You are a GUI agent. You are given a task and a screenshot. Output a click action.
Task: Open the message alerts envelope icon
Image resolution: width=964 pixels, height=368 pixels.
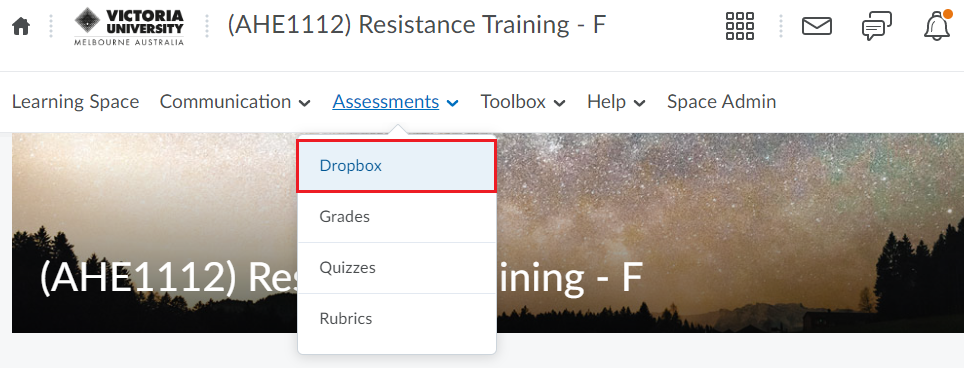(x=817, y=26)
